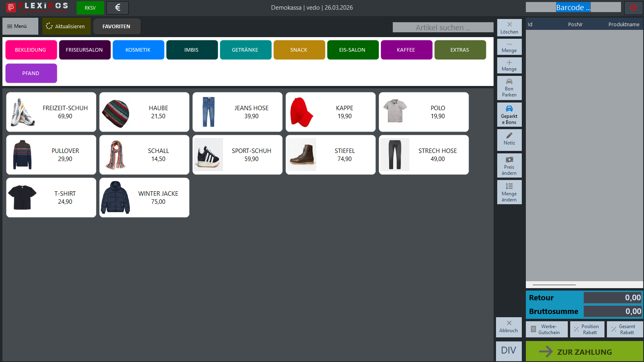
Task: Click the red power button icon
Action: click(x=633, y=8)
